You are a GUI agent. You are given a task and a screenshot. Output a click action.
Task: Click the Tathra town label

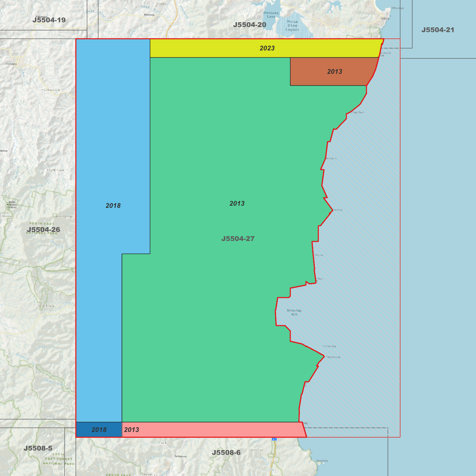385,18
